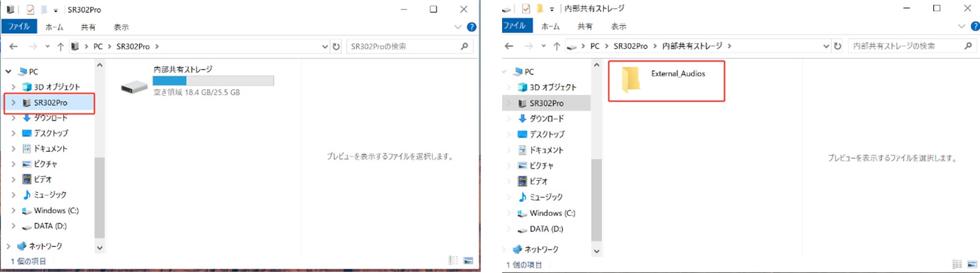Refresh the 内部共有ストレージ window
Image resolution: width=980 pixels, height=273 pixels.
(837, 46)
